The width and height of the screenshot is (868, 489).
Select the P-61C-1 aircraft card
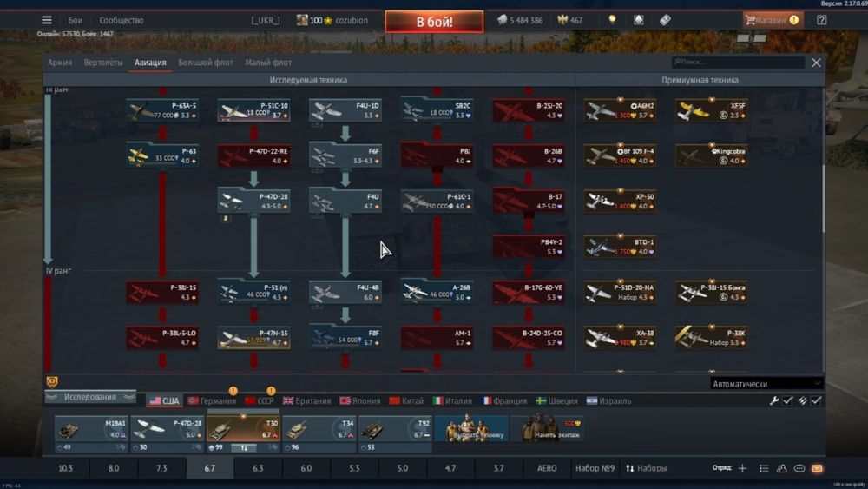(x=437, y=201)
